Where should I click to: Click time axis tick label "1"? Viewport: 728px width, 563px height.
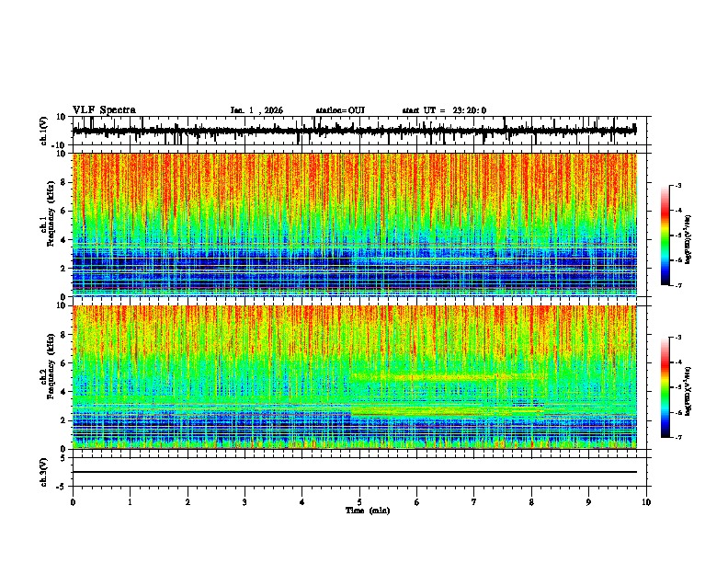[x=130, y=502]
